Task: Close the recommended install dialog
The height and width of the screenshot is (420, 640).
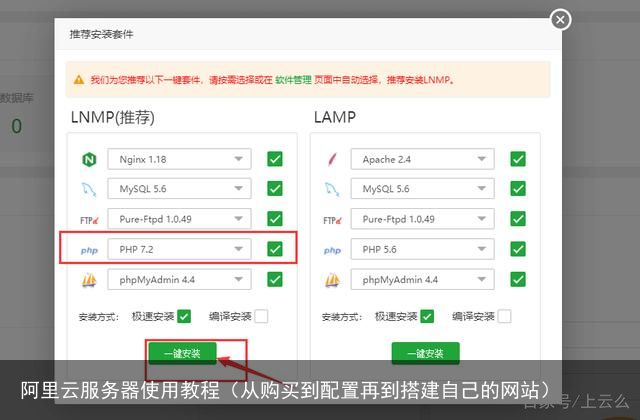Action: (x=560, y=19)
